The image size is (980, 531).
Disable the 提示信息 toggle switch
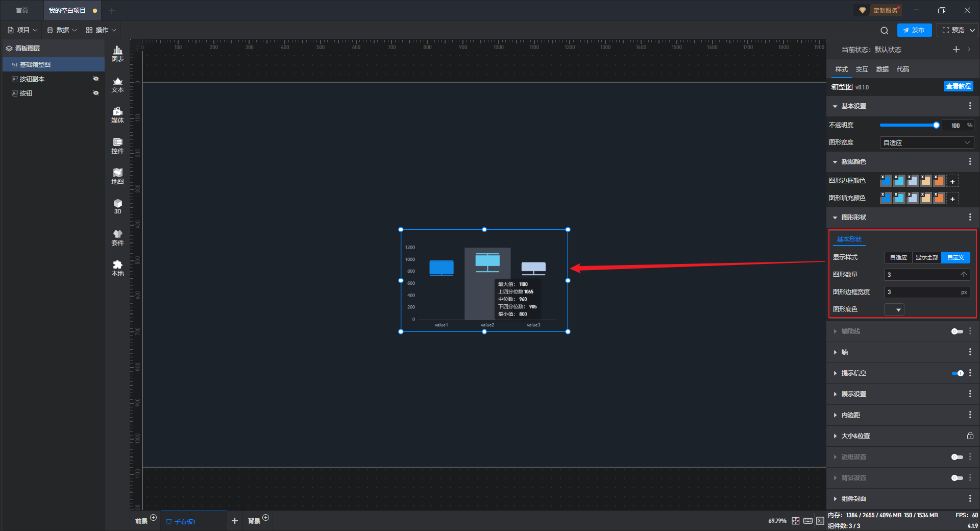pyautogui.click(x=958, y=373)
